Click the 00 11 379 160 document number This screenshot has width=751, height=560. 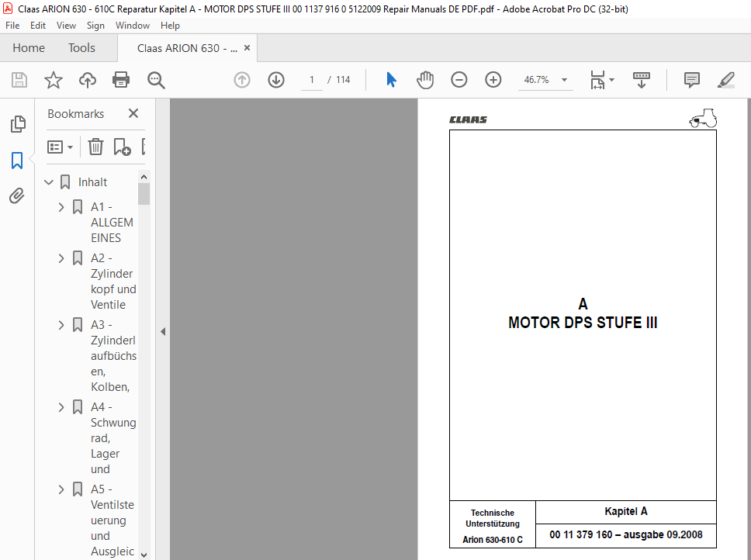(580, 534)
